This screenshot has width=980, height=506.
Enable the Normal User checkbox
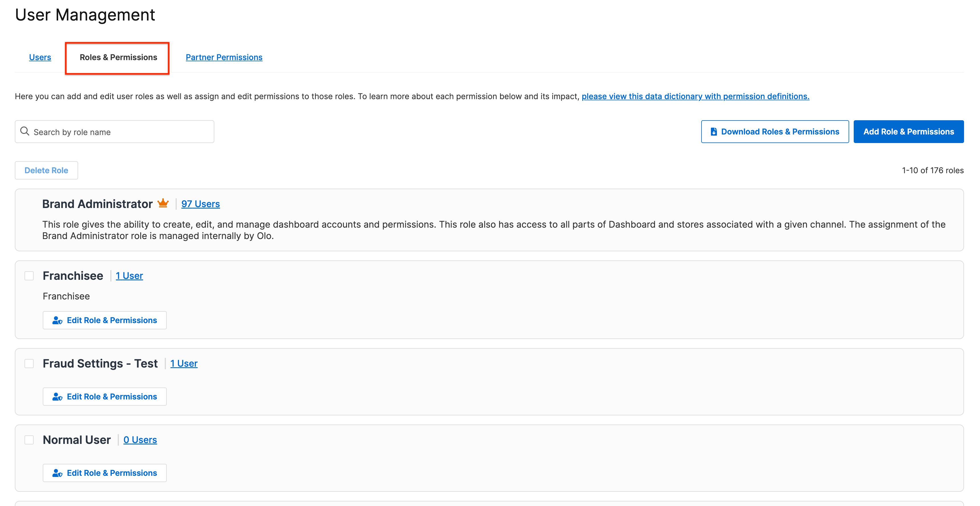tap(29, 439)
